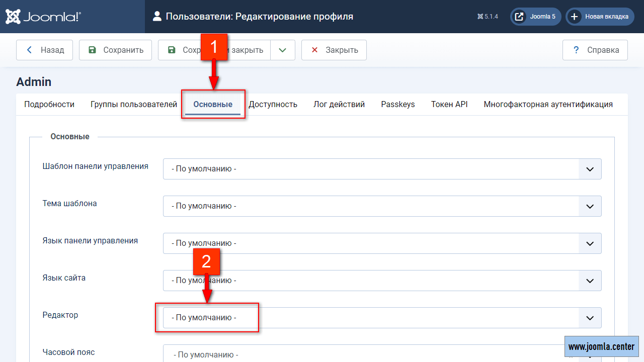Open the Группы пользователей tab
644x362 pixels.
coord(134,105)
